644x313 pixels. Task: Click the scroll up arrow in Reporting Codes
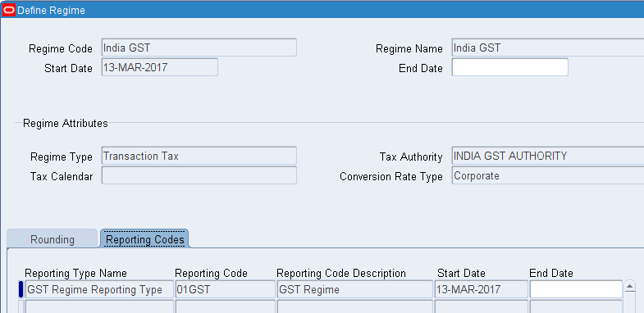pos(629,287)
